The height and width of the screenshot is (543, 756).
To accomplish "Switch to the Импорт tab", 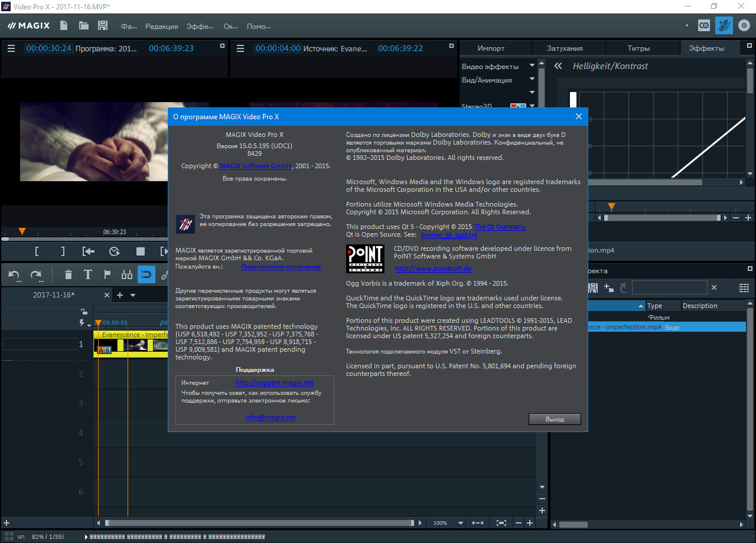I will tap(491, 48).
